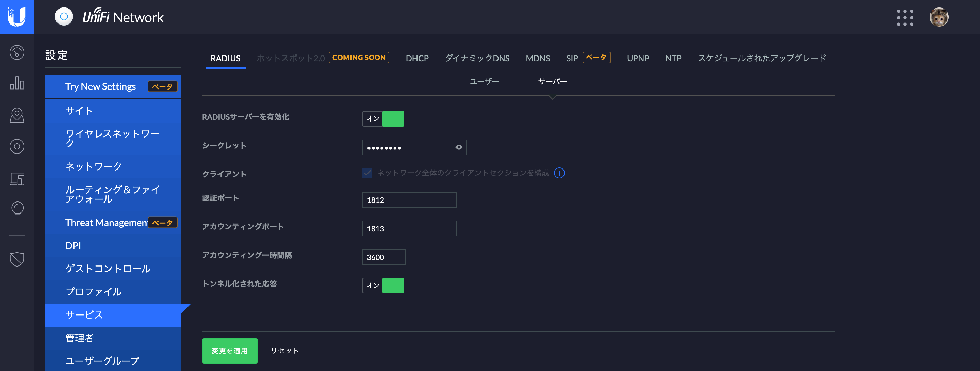
Task: Click the ホットスポット2.0 coming soon tab
Action: pyautogui.click(x=323, y=58)
